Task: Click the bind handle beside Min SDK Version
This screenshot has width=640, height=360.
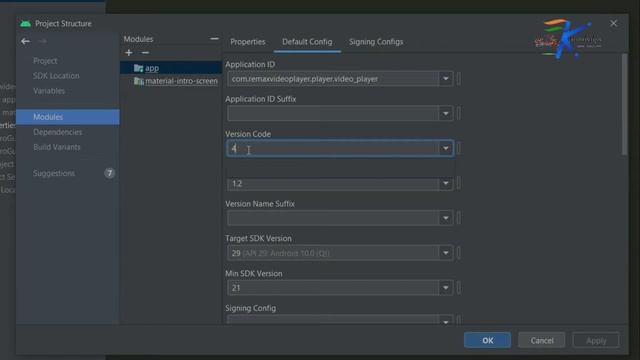Action: [459, 288]
